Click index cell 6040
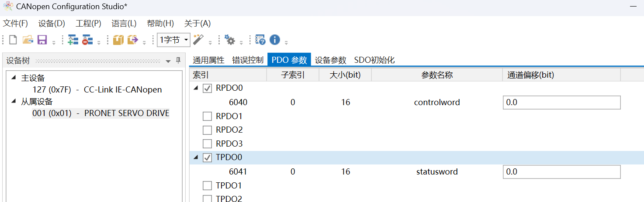This screenshot has height=202, width=644. [238, 103]
